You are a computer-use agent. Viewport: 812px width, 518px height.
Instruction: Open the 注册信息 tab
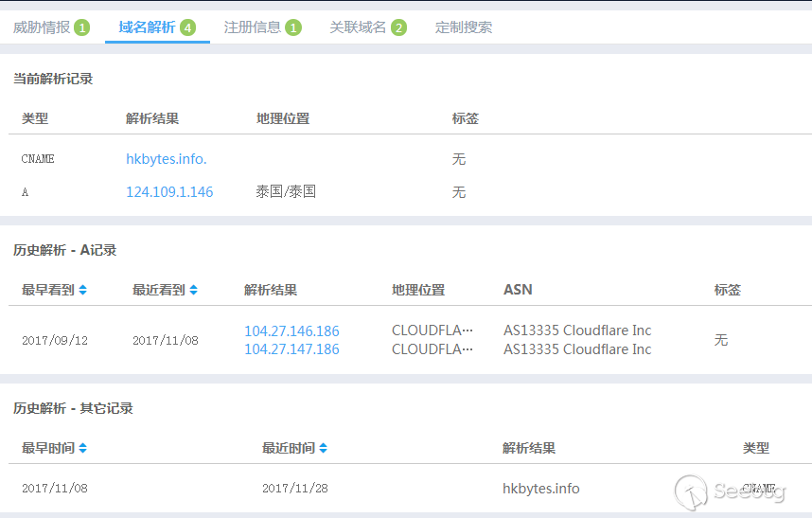tap(252, 27)
